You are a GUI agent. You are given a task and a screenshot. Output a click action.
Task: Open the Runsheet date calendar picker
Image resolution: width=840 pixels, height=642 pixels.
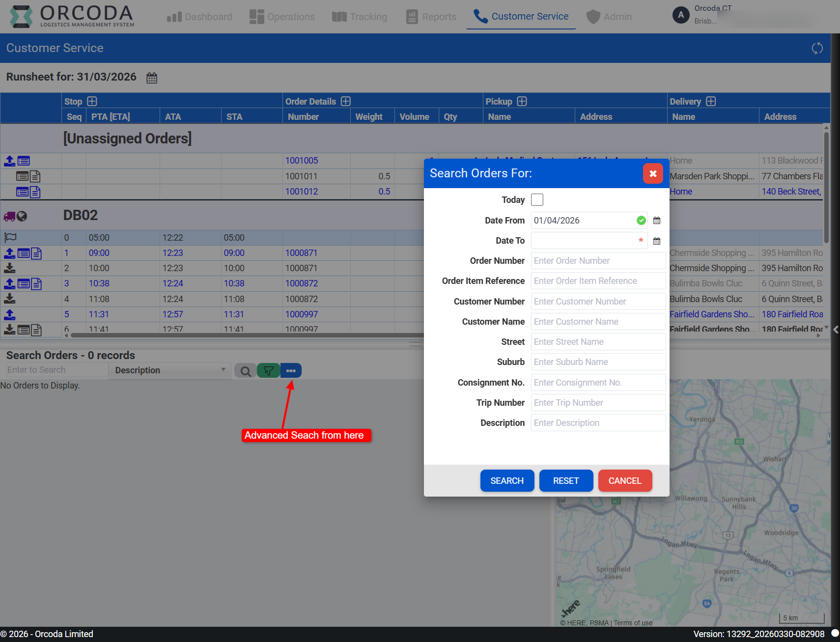(152, 78)
